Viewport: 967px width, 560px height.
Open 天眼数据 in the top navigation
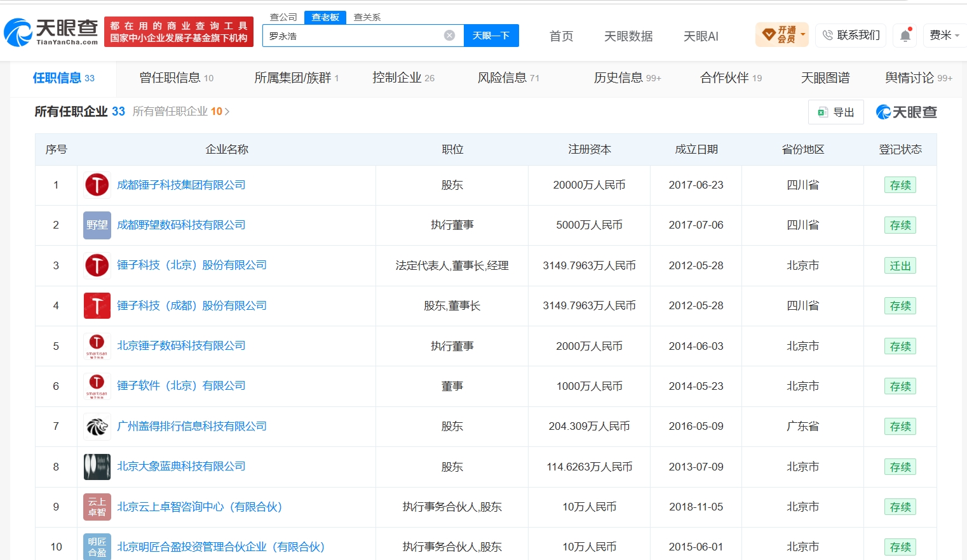click(x=628, y=36)
